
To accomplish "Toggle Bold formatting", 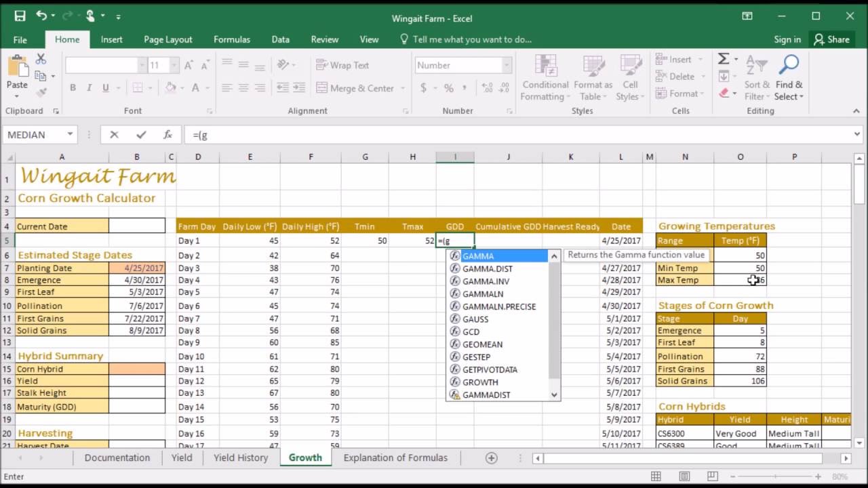I will coord(73,88).
